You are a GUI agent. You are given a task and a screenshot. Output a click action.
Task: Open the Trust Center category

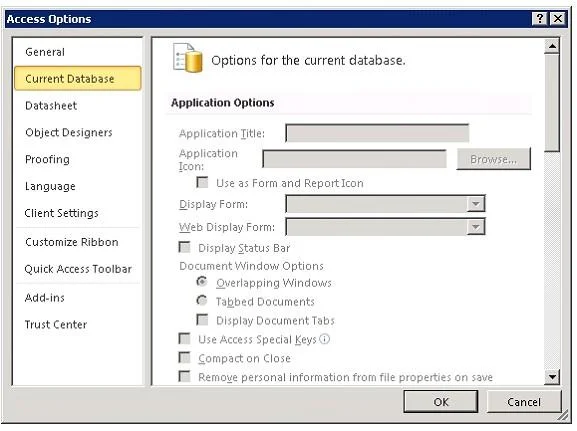point(56,324)
